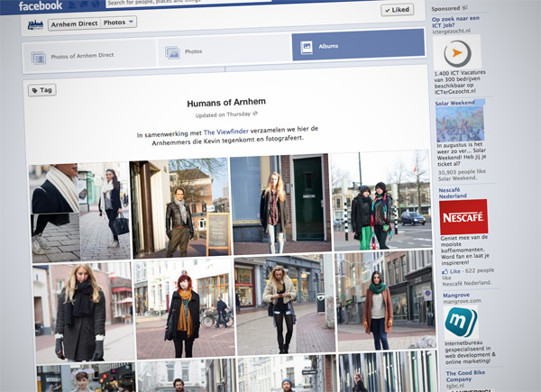The width and height of the screenshot is (541, 392).
Task: Click the Albums tab icon
Action: pos(307,47)
